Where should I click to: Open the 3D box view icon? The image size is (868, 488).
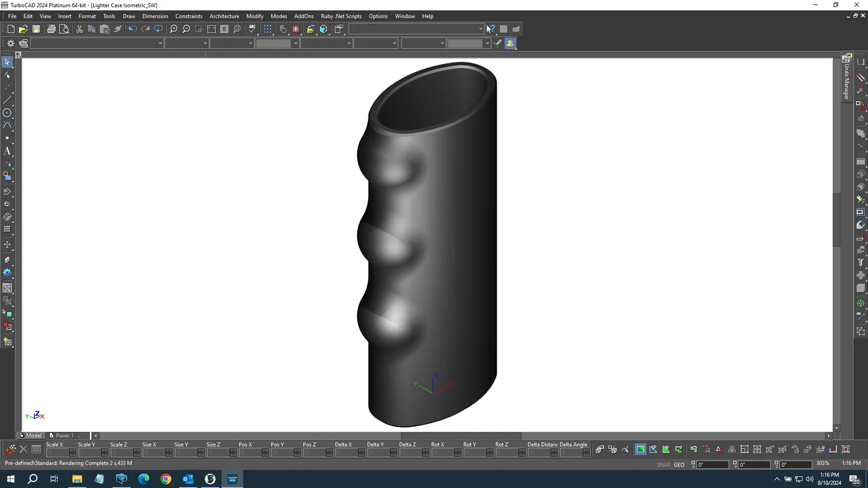coord(323,29)
